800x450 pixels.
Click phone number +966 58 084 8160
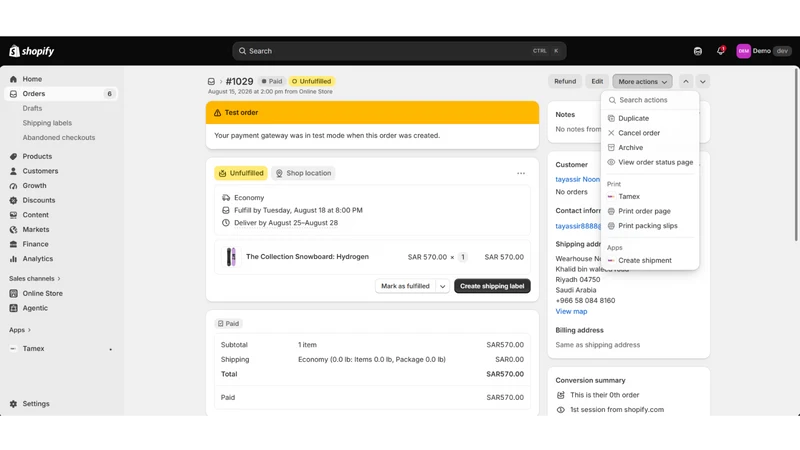(x=585, y=301)
